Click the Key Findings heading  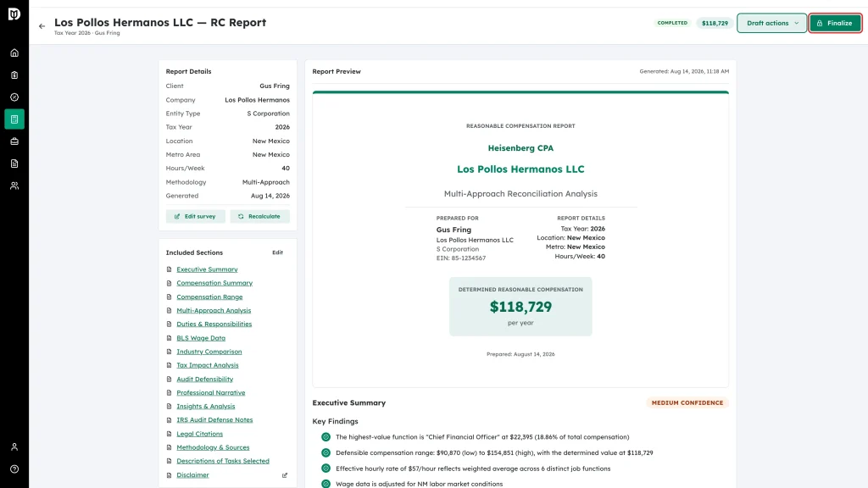click(x=335, y=422)
